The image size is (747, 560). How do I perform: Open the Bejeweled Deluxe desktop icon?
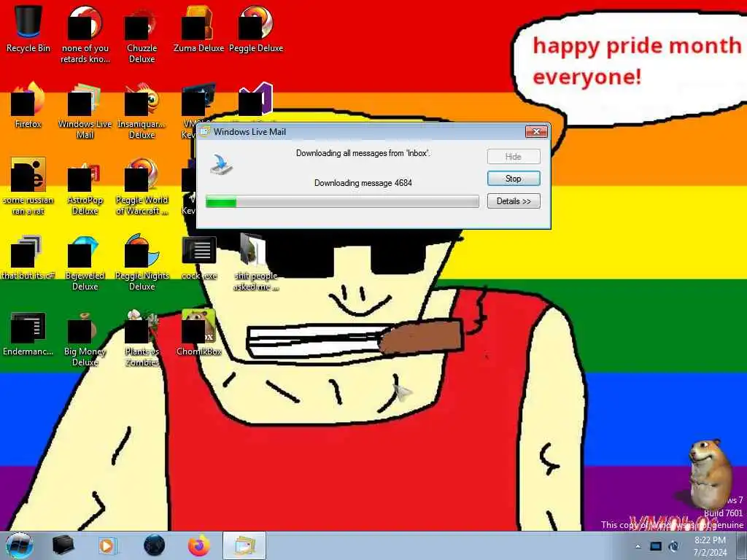coord(85,261)
